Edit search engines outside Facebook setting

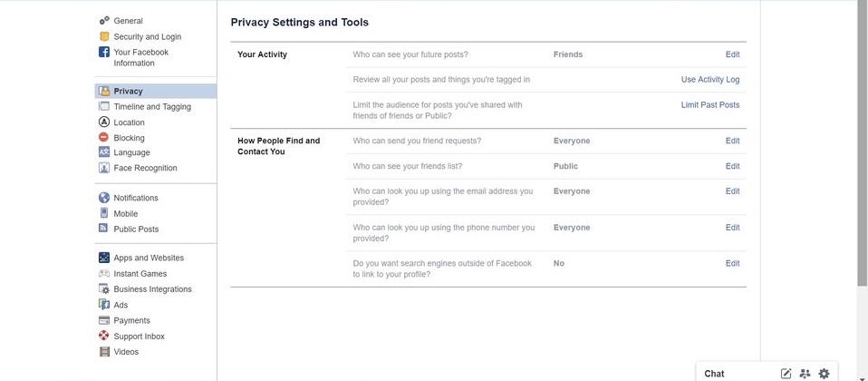point(732,263)
